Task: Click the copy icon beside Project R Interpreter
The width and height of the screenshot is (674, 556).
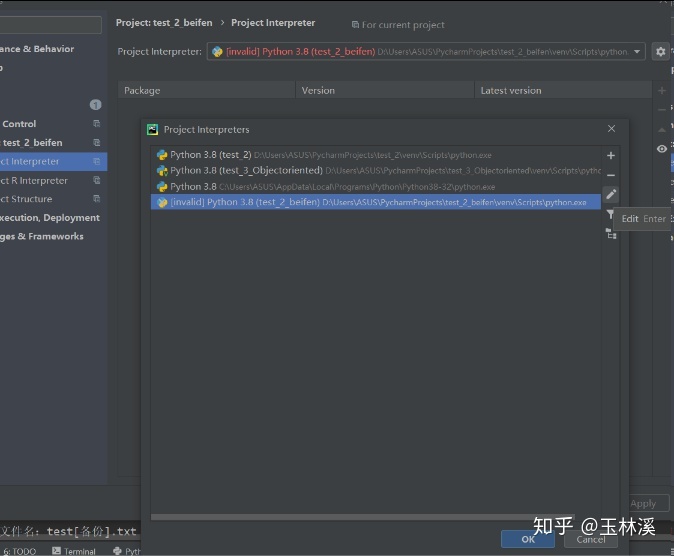Action: 96,181
